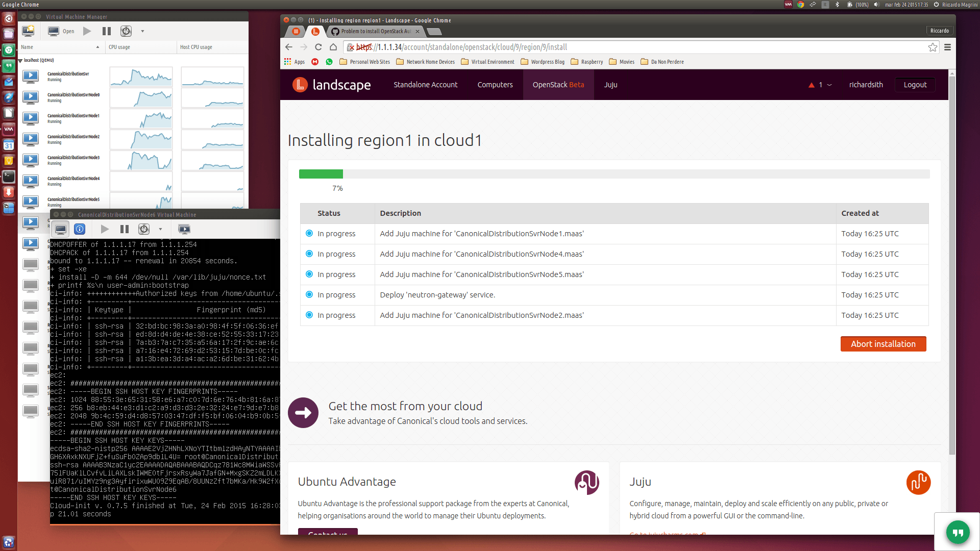Image resolution: width=980 pixels, height=551 pixels.
Task: Open the Gmail bookmark icon
Action: click(x=315, y=62)
